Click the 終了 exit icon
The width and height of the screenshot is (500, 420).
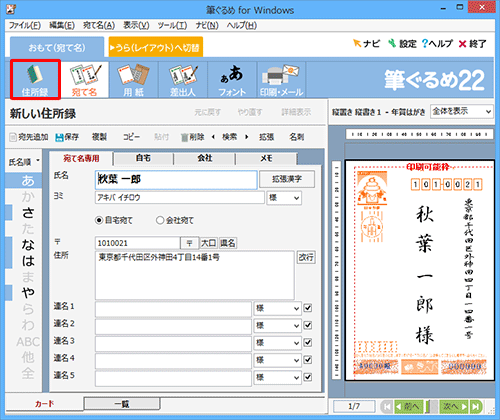(x=473, y=43)
